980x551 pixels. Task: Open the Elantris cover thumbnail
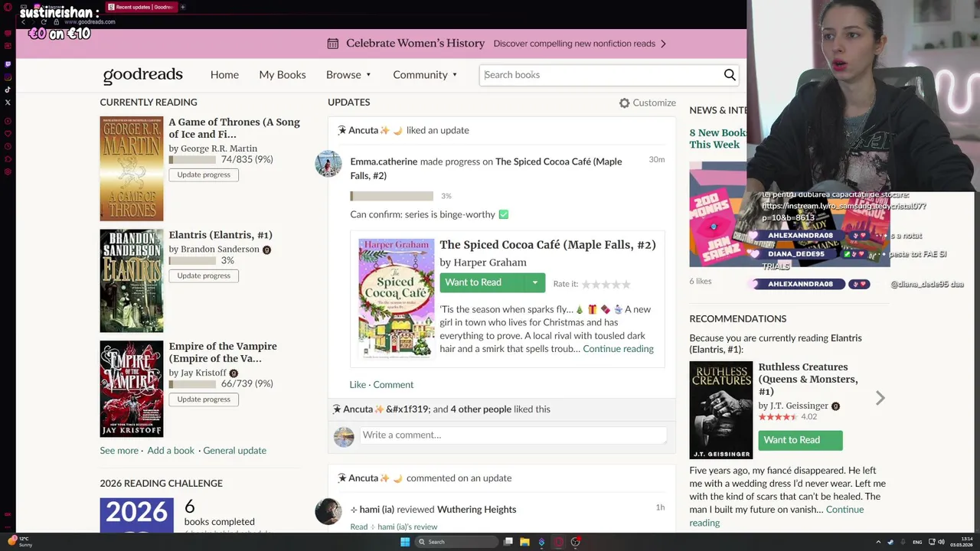coord(132,281)
